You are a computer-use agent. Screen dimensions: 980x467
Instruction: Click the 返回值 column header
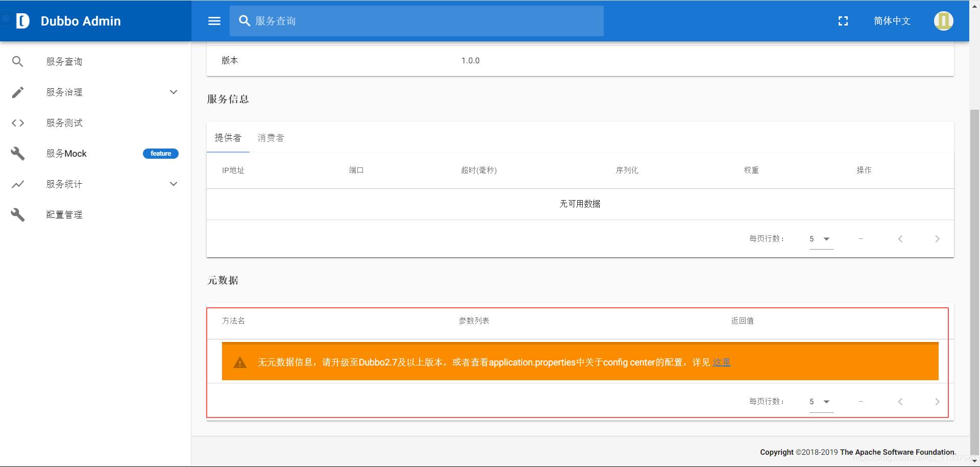click(742, 321)
